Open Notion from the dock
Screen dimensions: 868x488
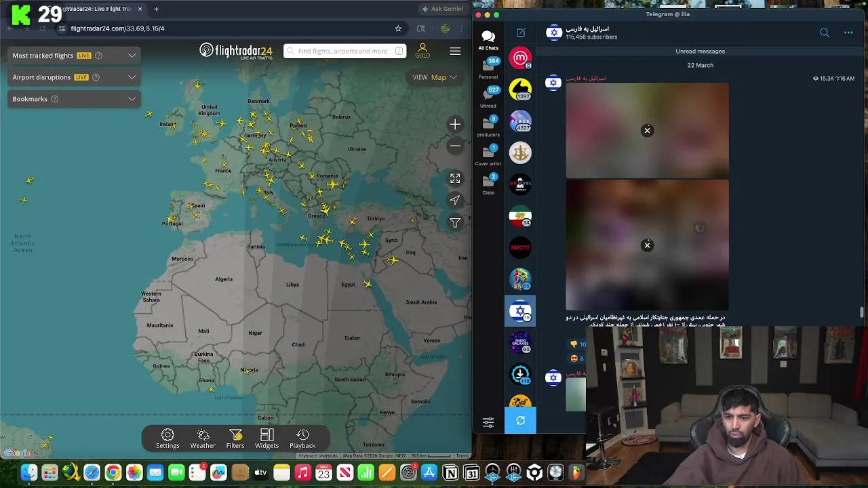coord(450,472)
